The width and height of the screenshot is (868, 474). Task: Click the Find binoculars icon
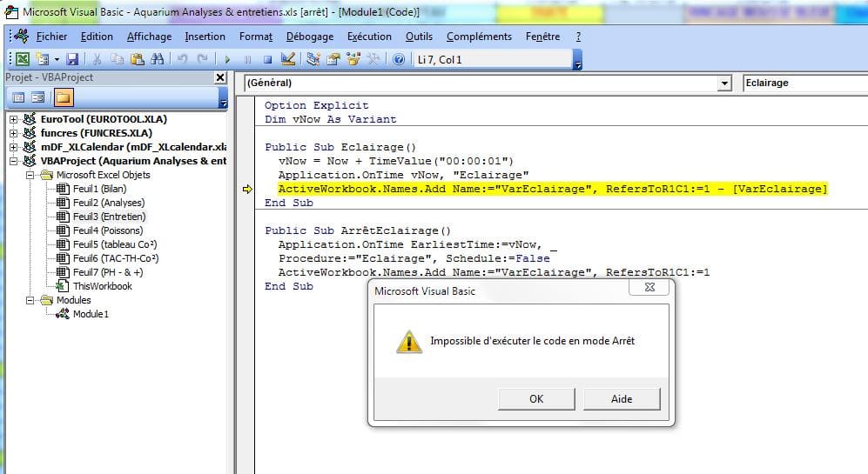158,58
